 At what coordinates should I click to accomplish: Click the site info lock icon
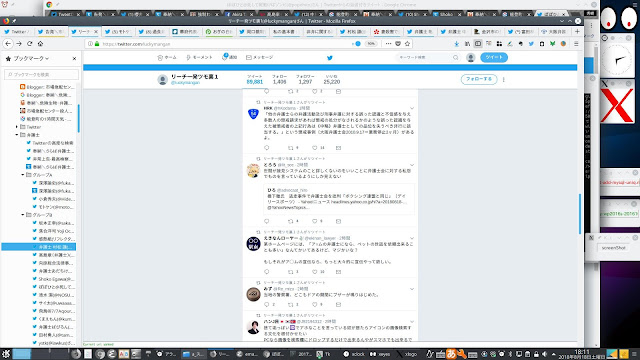click(97, 44)
